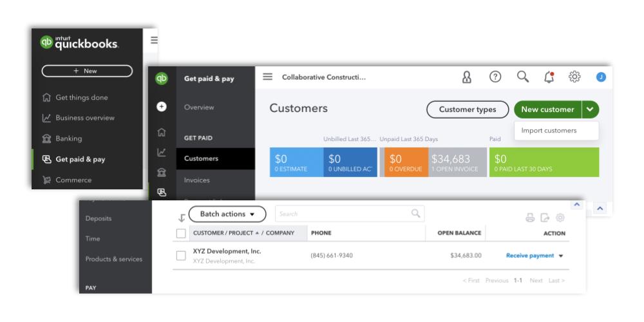
Task: Open Invoices in the GET PAID submenu
Action: coord(196,180)
